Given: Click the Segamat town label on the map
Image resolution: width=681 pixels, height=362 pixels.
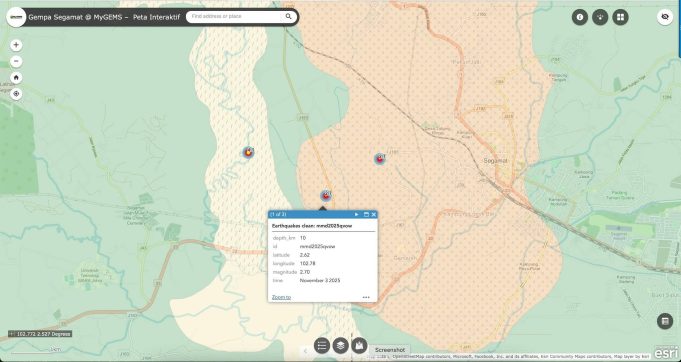Looking at the screenshot, I should tap(495, 161).
